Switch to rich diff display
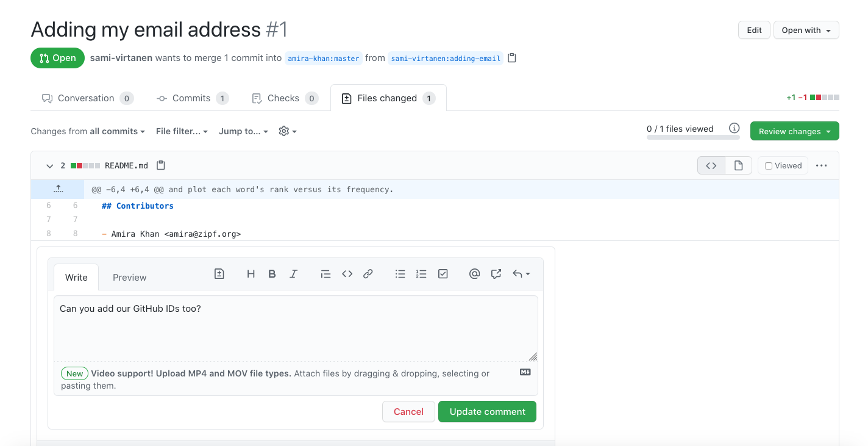The height and width of the screenshot is (446, 868). (738, 165)
